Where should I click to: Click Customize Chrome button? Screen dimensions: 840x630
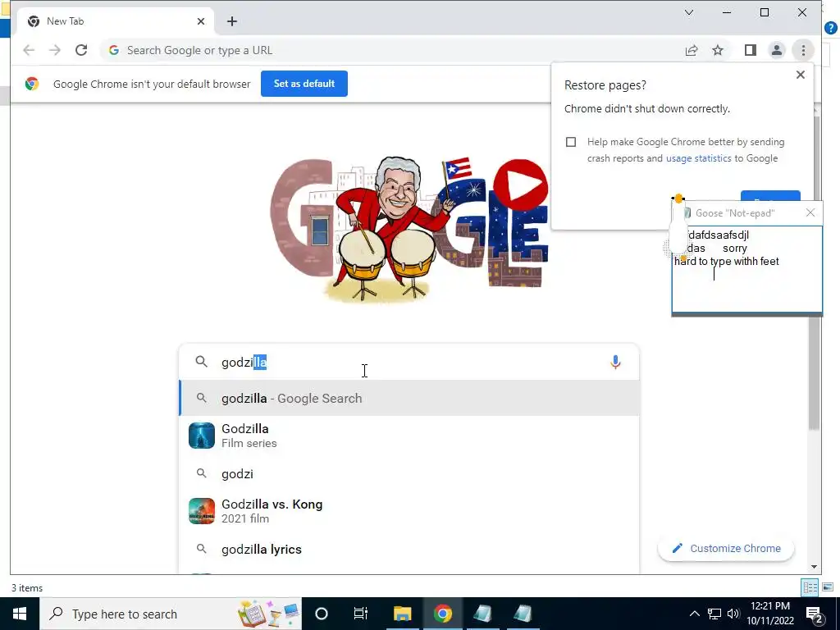726,549
